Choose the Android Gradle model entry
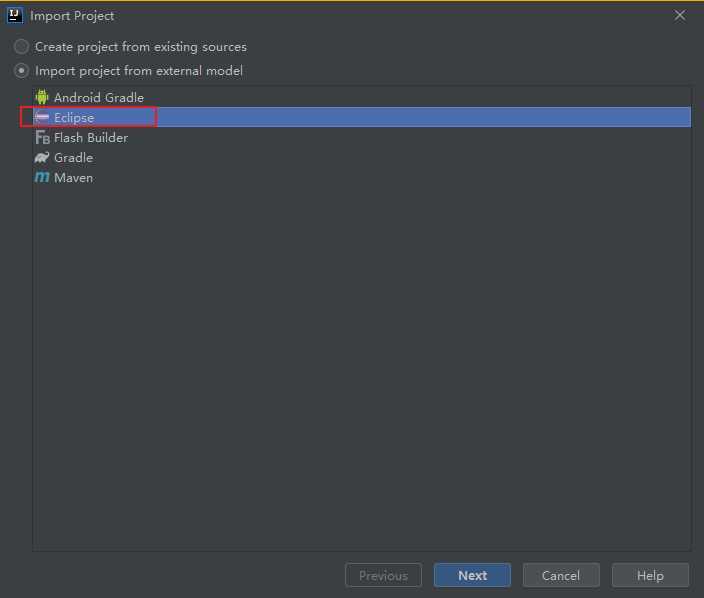704x598 pixels. (98, 97)
